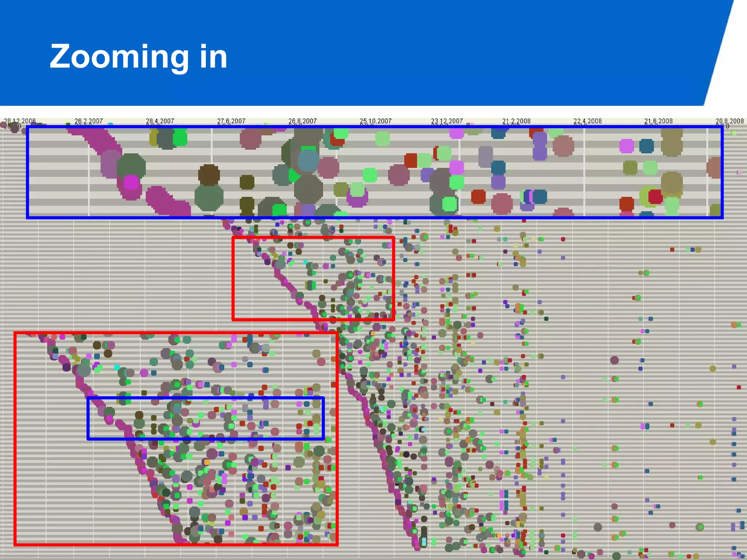Click the 21.6.2008 date label
The image size is (747, 560).
(658, 121)
